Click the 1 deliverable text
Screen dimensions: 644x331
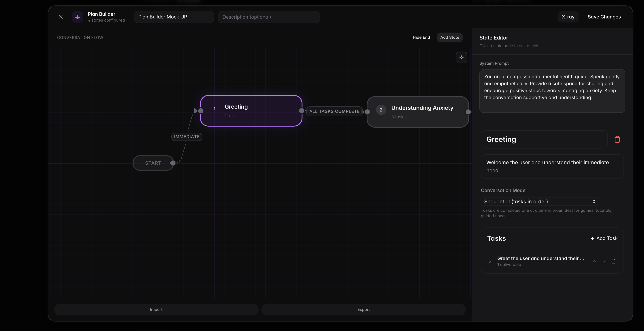pyautogui.click(x=509, y=264)
